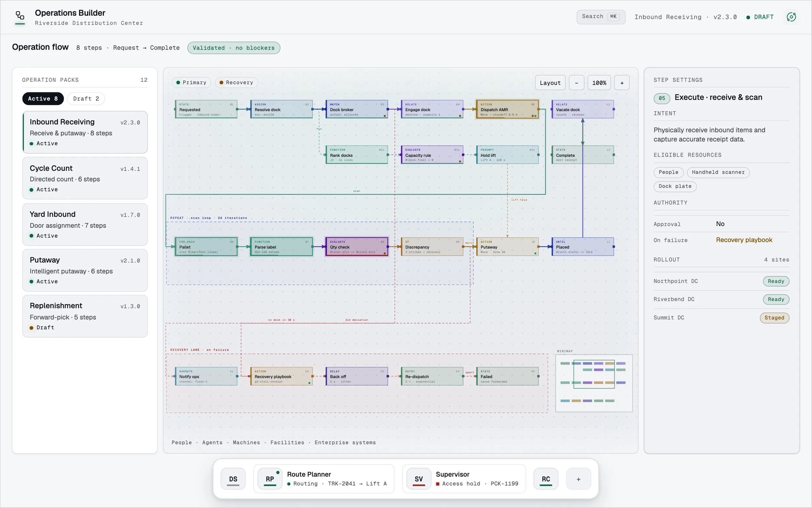Select the Recovery playbook action node
This screenshot has height=508, width=812.
(x=281, y=376)
